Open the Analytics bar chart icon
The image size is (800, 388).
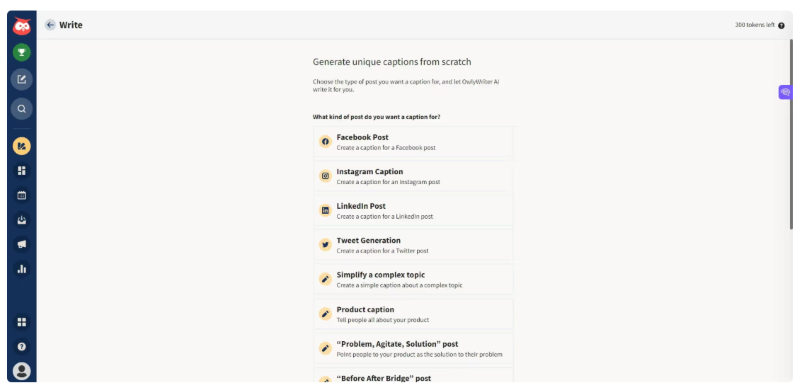(21, 269)
